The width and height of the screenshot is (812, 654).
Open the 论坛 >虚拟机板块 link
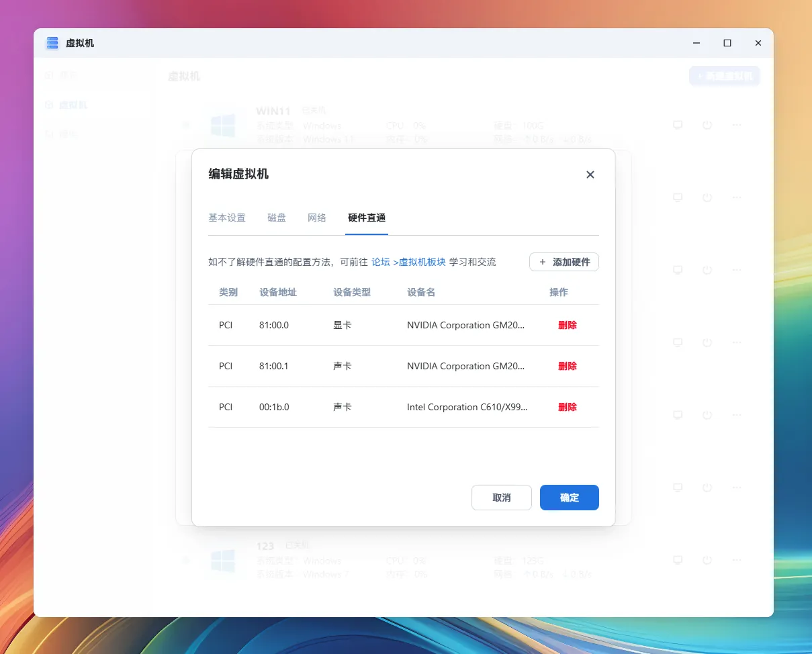408,262
